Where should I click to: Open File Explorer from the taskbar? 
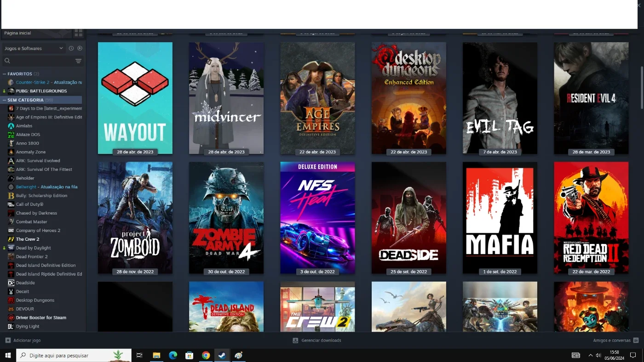coord(156,355)
